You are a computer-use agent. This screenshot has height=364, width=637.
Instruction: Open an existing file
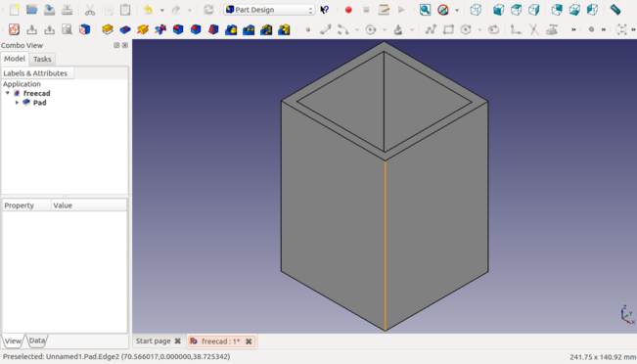31,10
